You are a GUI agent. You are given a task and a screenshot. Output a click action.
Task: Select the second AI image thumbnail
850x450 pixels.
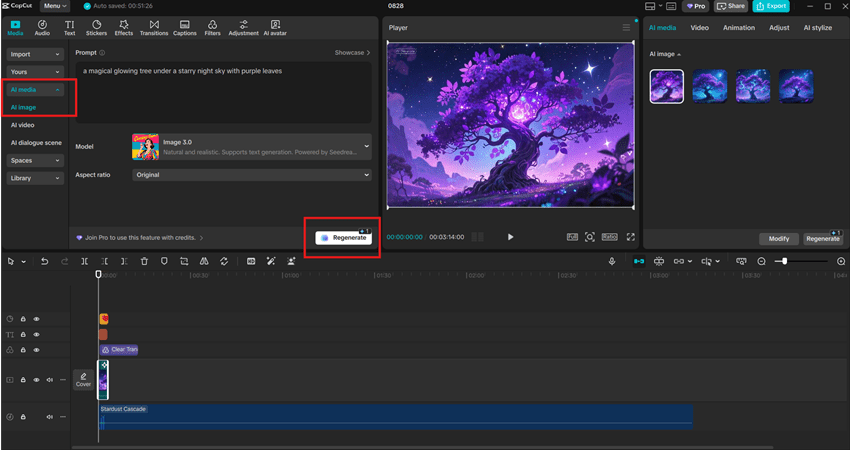coord(710,86)
